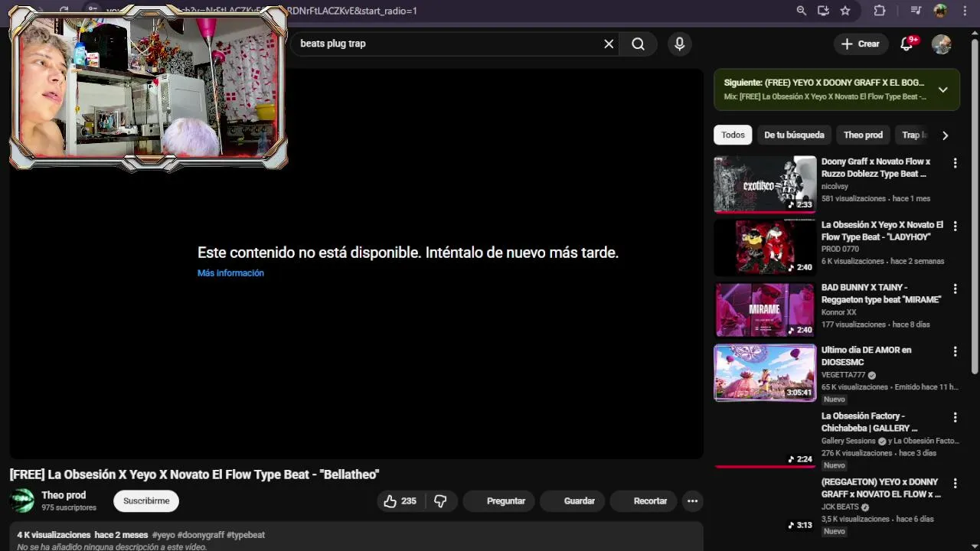Open La Obsesión Factory Chichabeba title
980x551 pixels.
point(869,422)
